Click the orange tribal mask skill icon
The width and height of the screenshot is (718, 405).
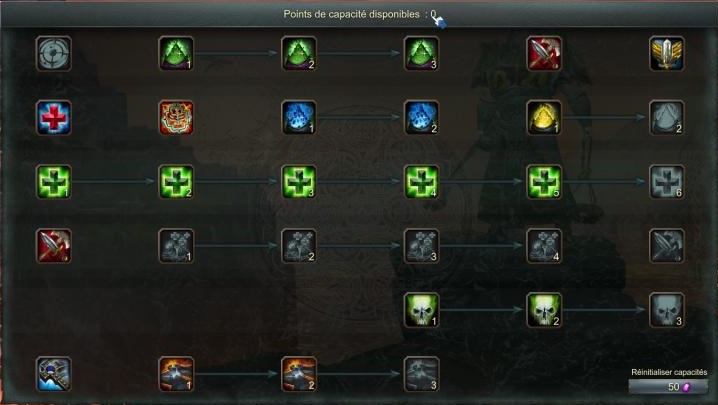[176, 118]
